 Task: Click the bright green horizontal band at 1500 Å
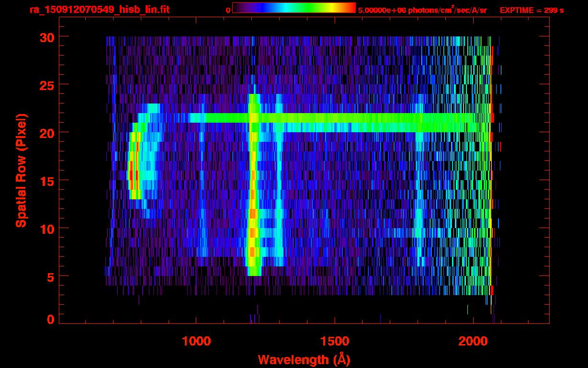[x=335, y=123]
